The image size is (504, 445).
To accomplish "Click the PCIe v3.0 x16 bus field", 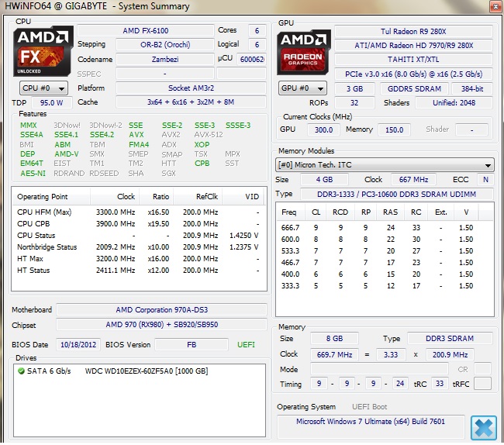I will tap(413, 74).
